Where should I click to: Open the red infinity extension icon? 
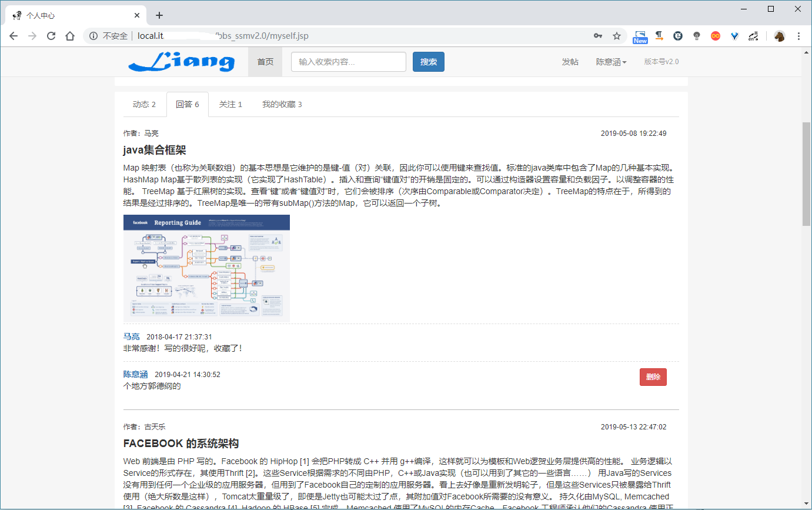coord(716,36)
